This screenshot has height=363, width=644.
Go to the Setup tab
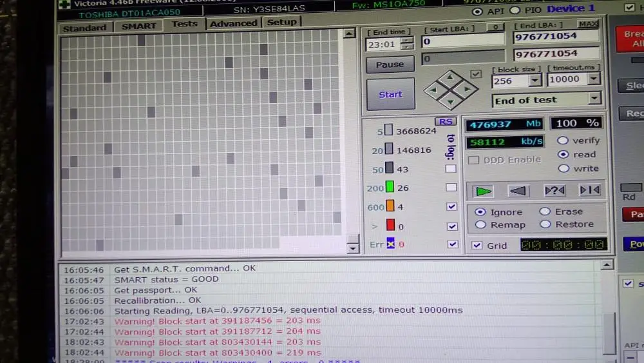282,22
